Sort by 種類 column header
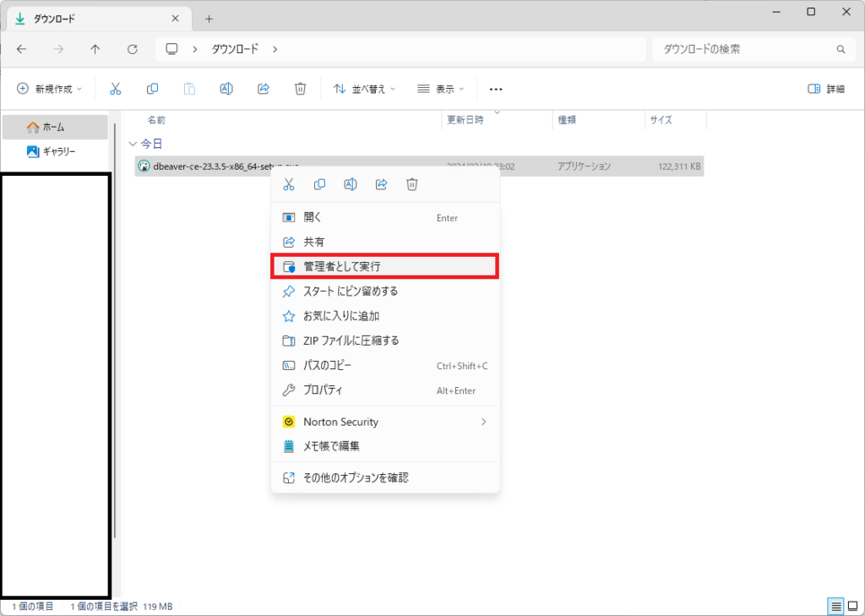This screenshot has width=865, height=616. [567, 120]
